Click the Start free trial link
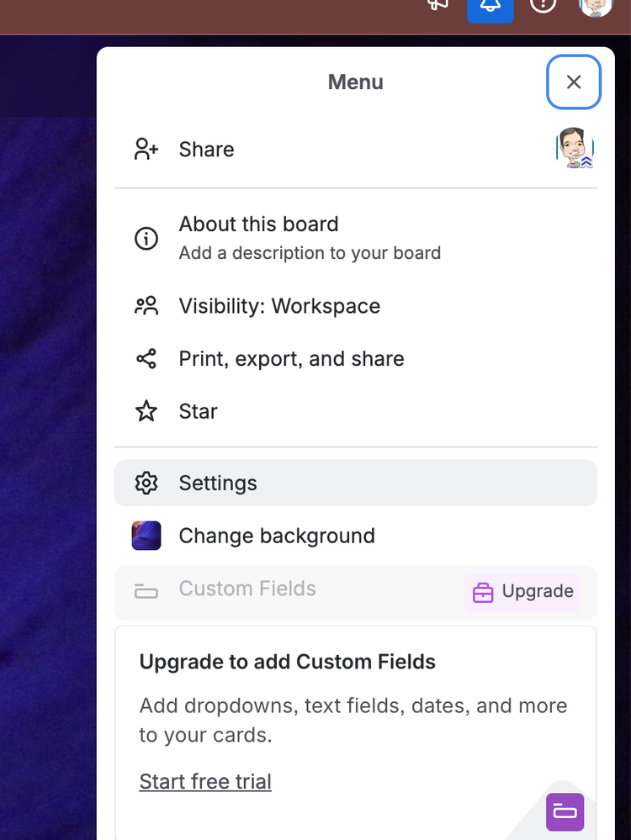The image size is (631, 840). pyautogui.click(x=205, y=781)
